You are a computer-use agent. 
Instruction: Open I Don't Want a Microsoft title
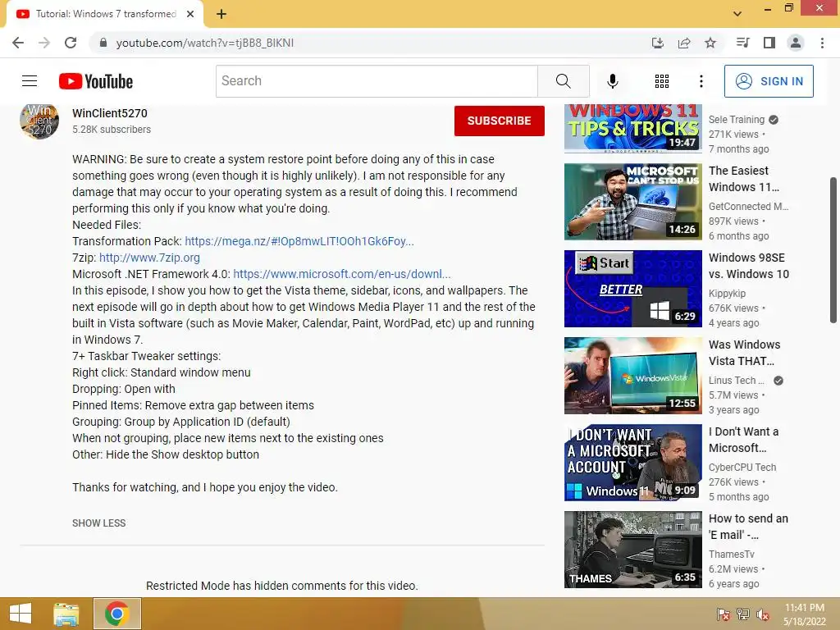pyautogui.click(x=743, y=440)
